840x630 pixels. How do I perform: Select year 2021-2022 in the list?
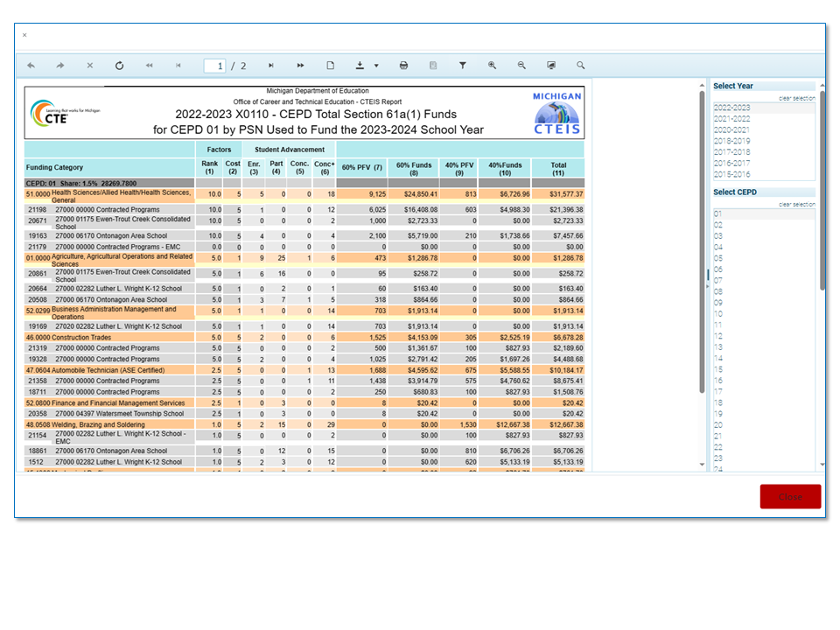point(731,119)
